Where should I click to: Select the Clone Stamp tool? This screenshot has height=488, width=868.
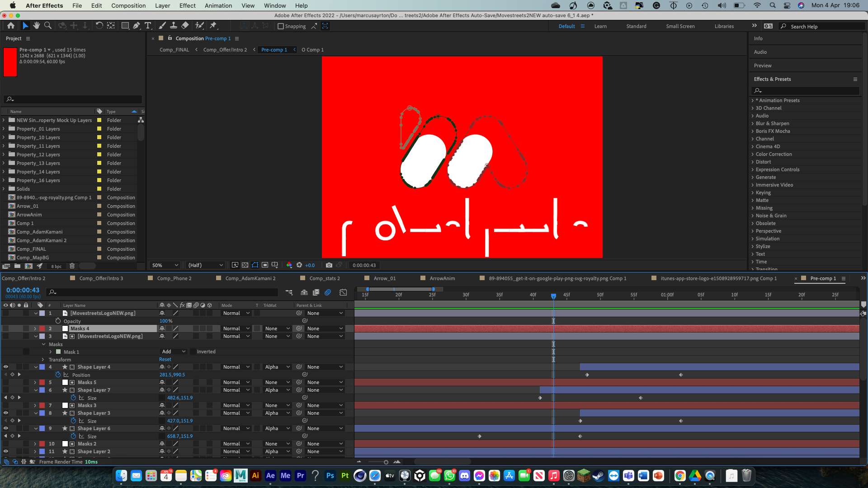174,26
